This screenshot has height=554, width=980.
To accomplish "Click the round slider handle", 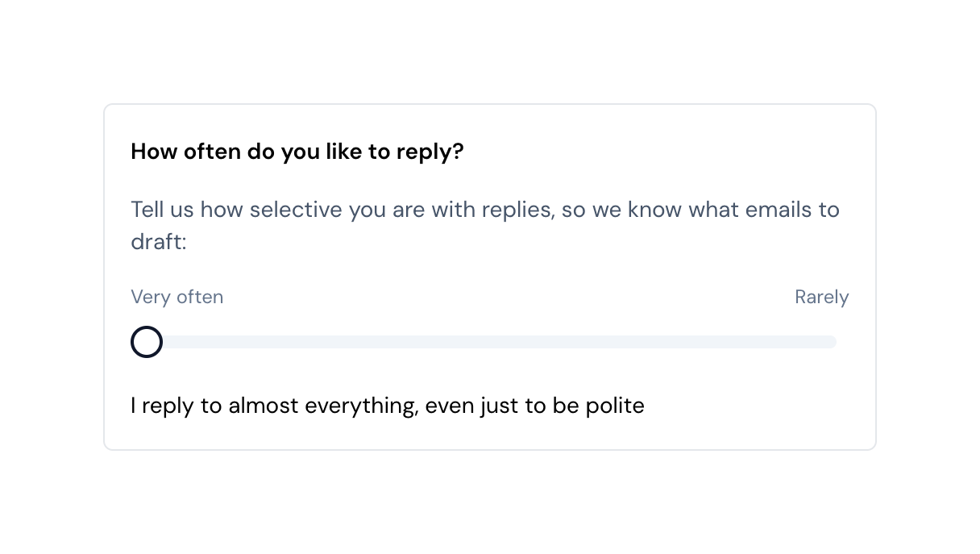I will (147, 342).
